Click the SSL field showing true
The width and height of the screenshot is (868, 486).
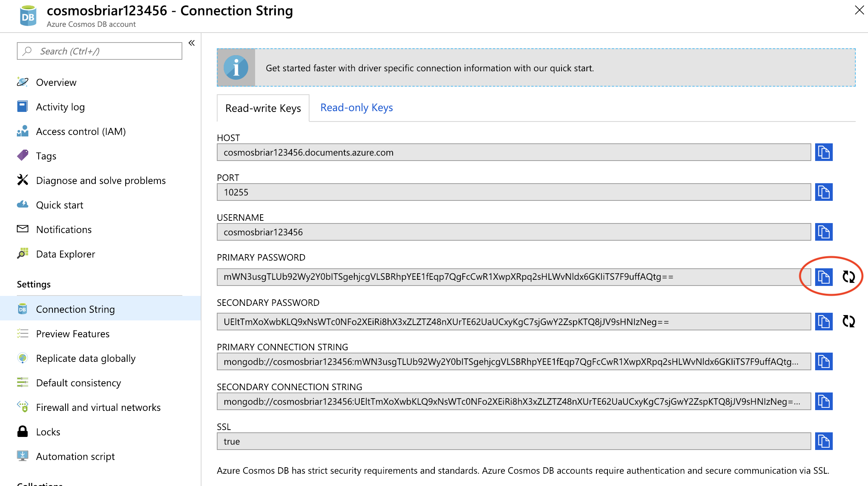coord(514,441)
